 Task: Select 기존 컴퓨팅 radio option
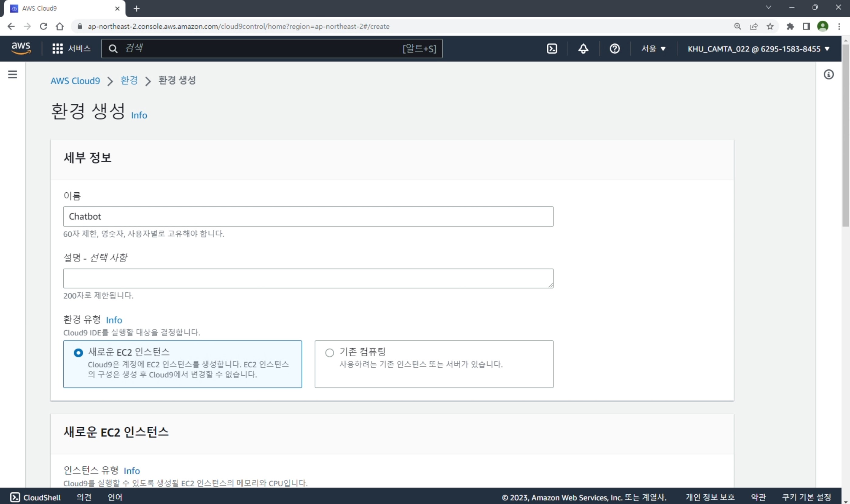coord(329,353)
